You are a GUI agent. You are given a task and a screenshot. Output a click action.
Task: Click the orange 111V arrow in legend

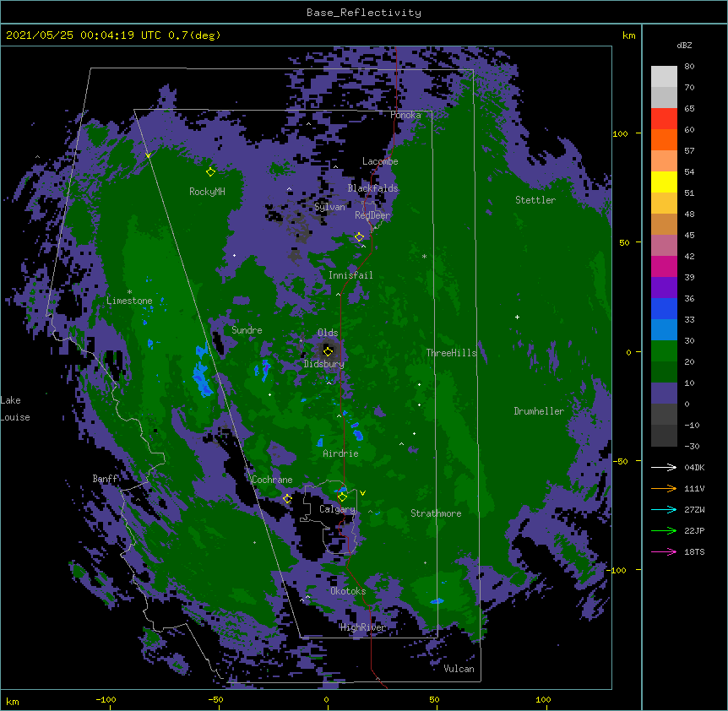pos(664,488)
